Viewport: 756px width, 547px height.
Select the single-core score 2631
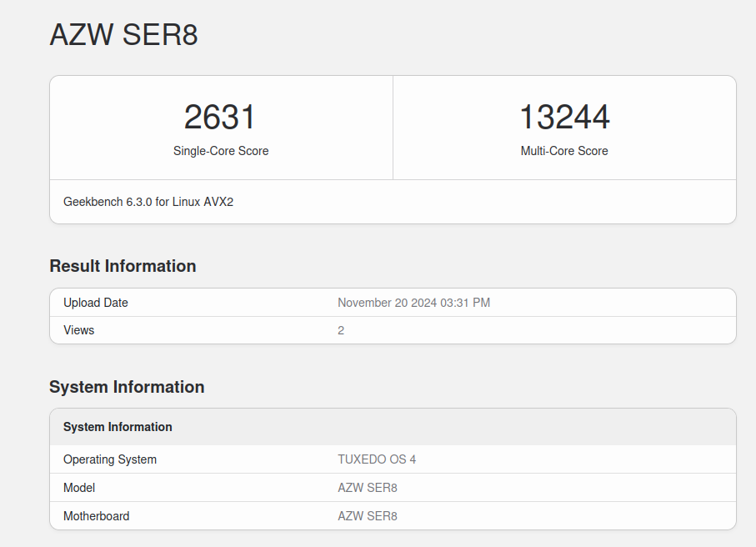point(220,118)
